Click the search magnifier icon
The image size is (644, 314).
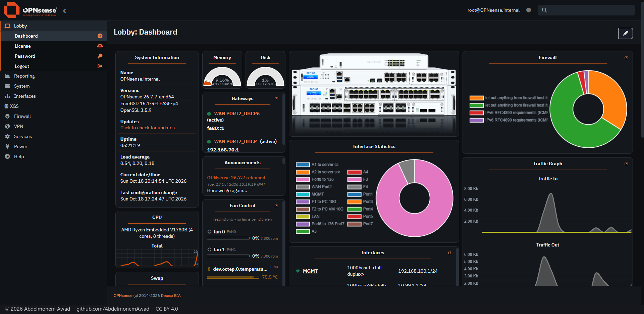pyautogui.click(x=544, y=10)
